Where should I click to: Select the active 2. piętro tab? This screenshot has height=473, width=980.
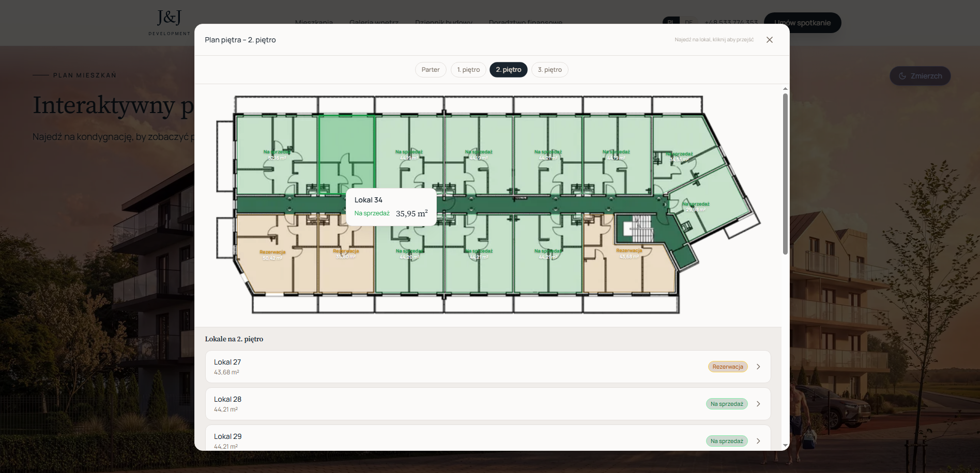[x=509, y=70]
